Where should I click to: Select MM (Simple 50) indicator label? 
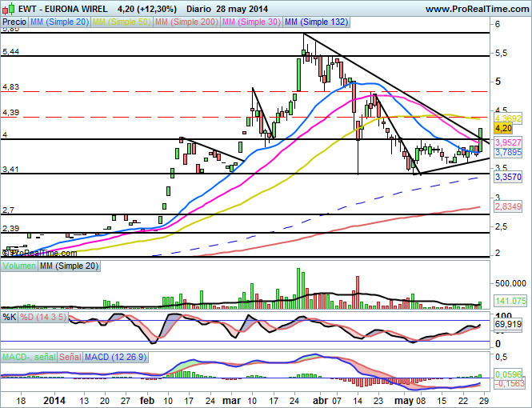[x=121, y=22]
